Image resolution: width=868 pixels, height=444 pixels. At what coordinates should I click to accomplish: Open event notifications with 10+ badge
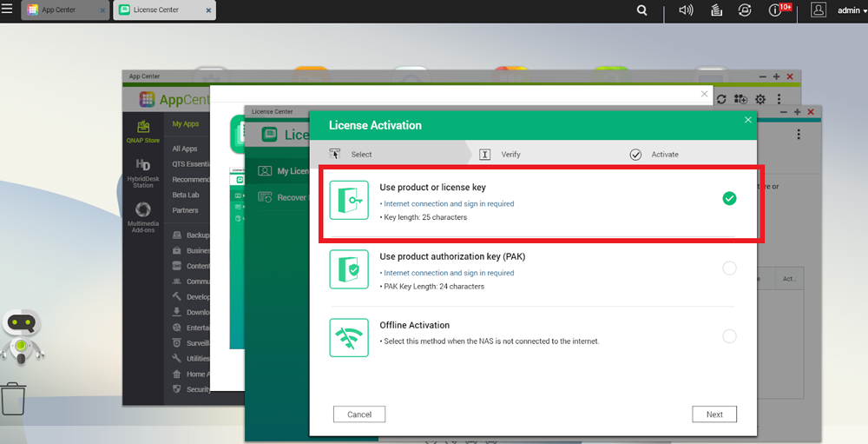tap(777, 10)
